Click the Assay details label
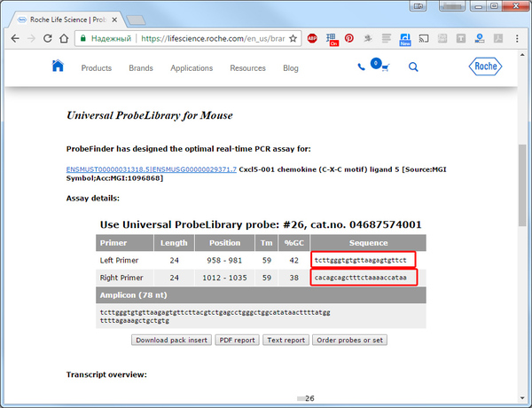This screenshot has width=532, height=408. [92, 198]
